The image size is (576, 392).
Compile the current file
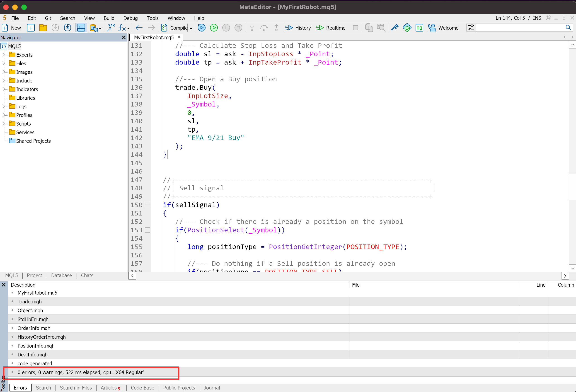[x=174, y=28]
